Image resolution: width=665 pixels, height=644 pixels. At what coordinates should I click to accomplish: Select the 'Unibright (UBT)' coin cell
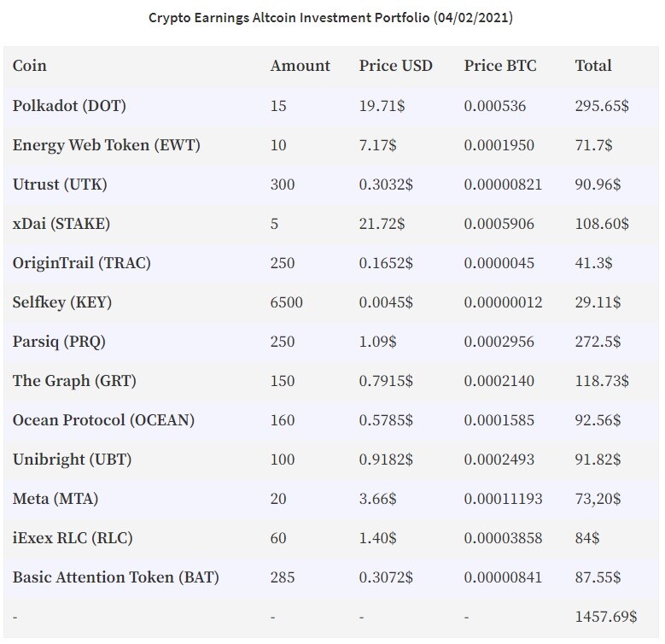(72, 460)
